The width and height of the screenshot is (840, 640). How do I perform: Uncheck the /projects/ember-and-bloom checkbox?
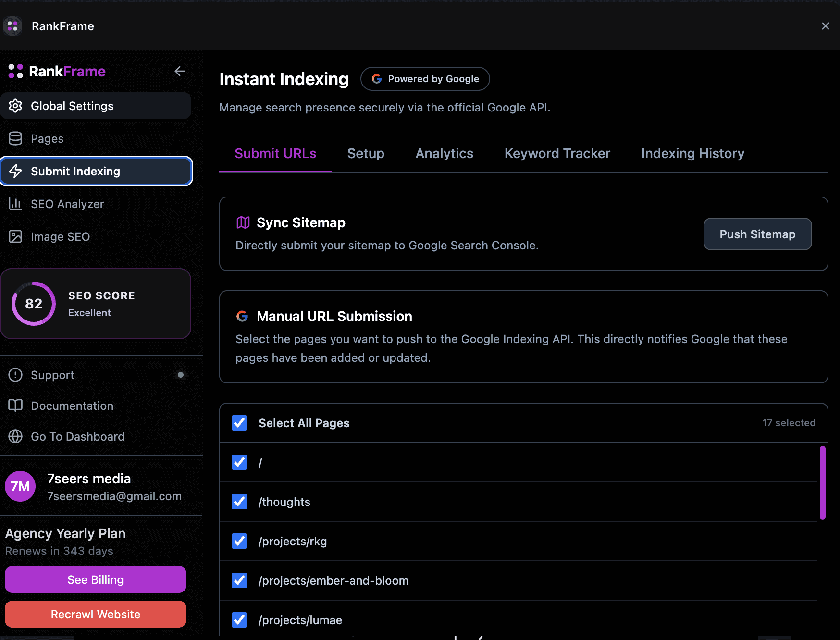coord(239,580)
